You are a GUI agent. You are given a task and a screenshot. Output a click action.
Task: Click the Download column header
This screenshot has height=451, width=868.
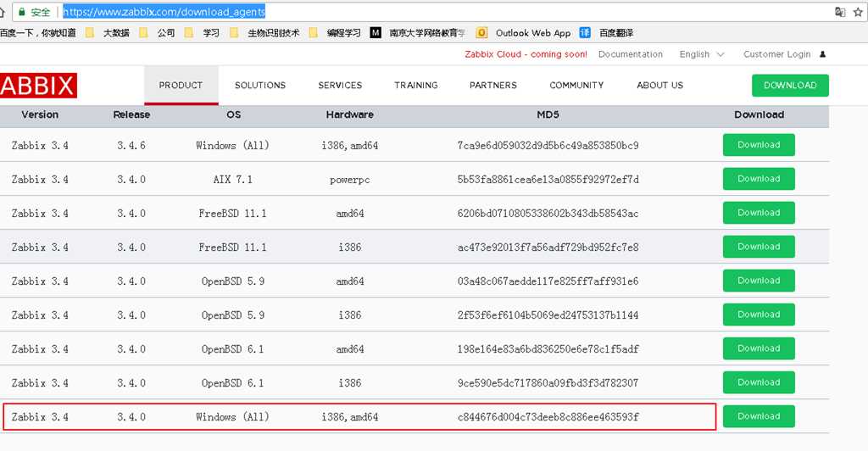(x=759, y=114)
